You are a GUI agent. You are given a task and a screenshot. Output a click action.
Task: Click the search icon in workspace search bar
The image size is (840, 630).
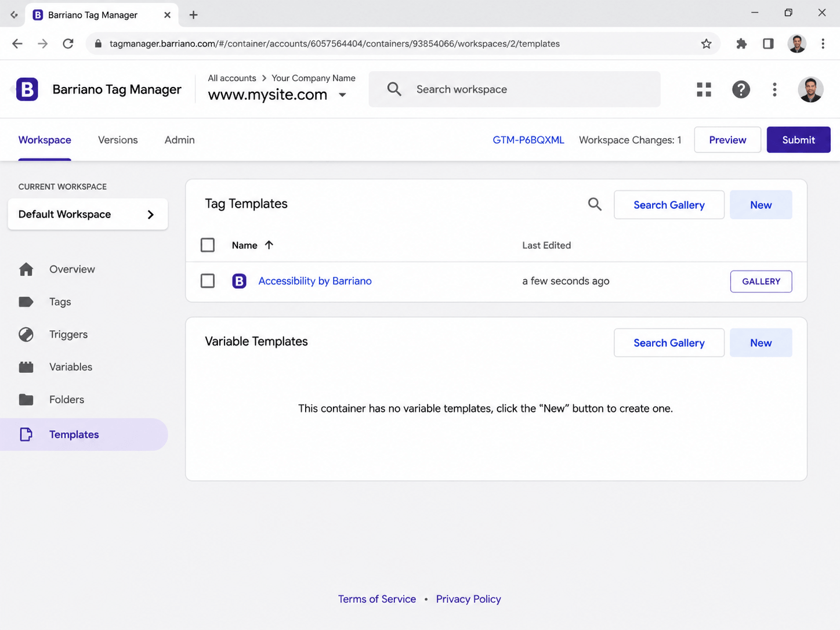coord(394,89)
